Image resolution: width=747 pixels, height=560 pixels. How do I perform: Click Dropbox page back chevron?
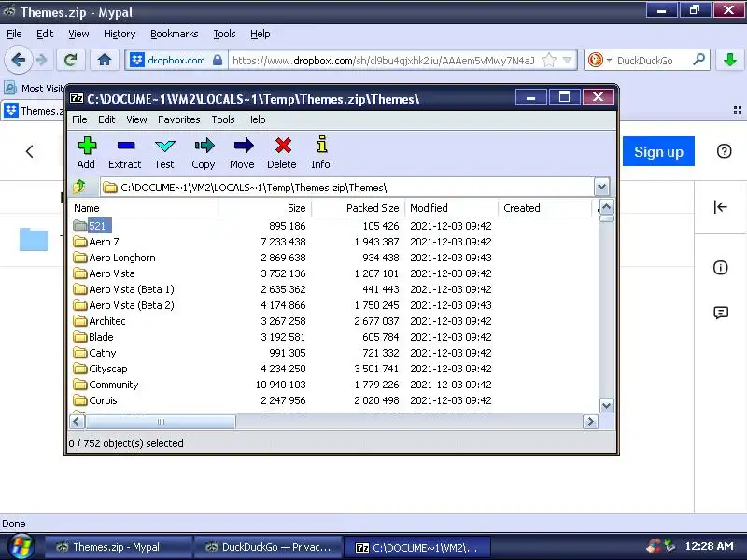pos(30,151)
